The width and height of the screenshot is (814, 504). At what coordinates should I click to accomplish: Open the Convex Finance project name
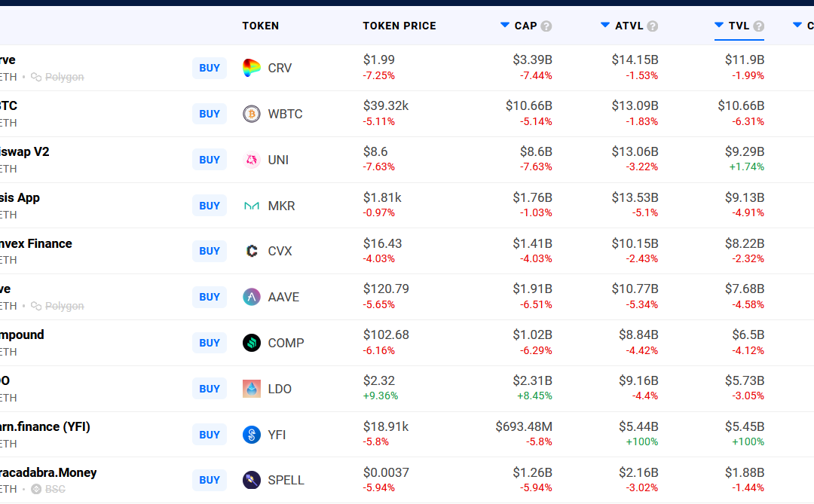(36, 243)
